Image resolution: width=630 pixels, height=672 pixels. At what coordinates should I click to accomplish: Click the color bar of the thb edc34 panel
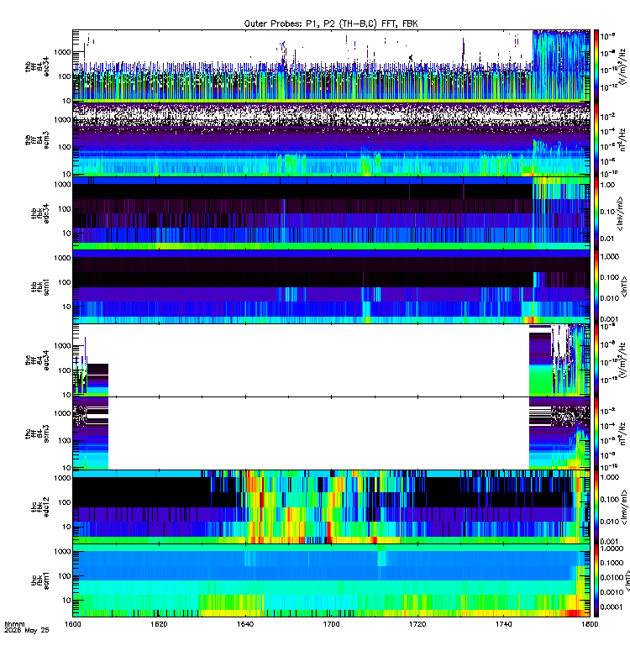point(596,213)
